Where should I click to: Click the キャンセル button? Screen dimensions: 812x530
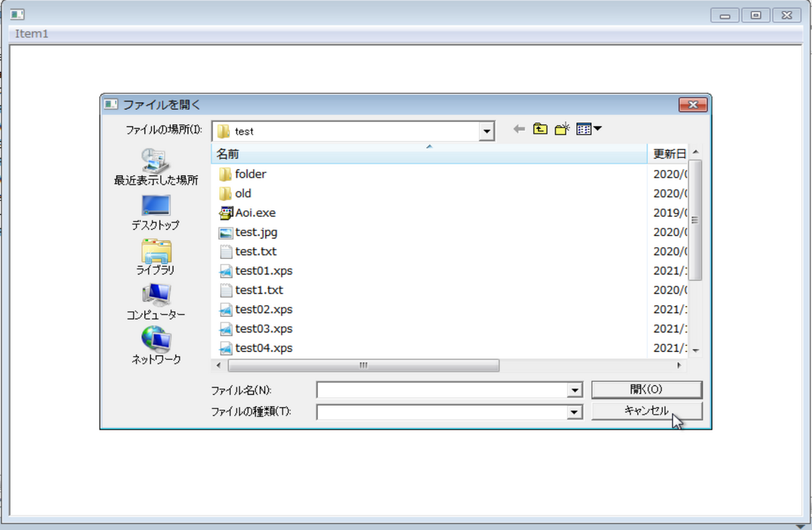point(647,411)
